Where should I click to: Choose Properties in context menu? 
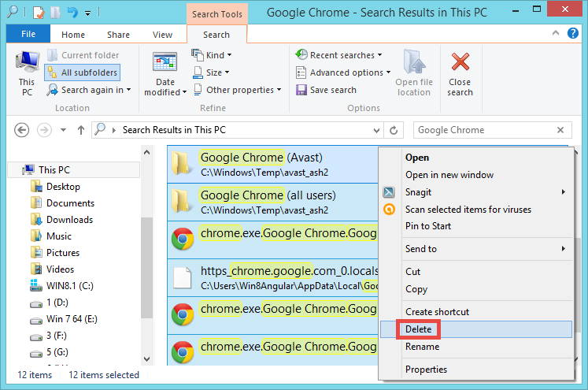pos(426,370)
